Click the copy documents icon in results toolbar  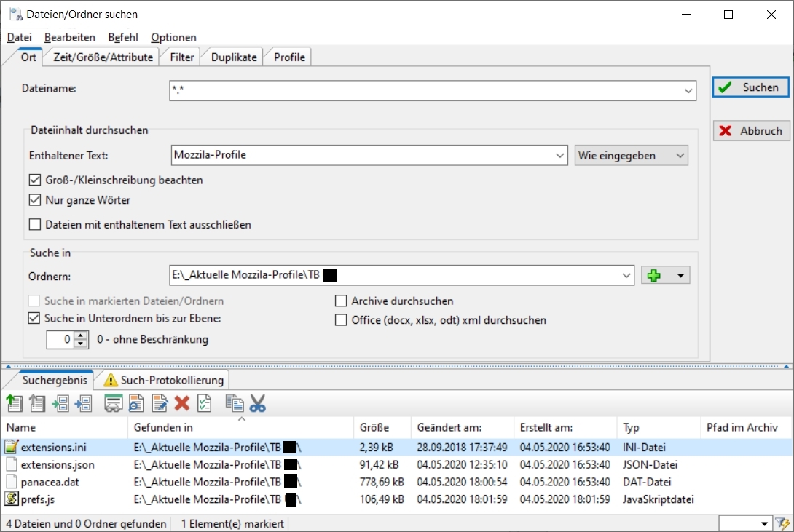(234, 403)
